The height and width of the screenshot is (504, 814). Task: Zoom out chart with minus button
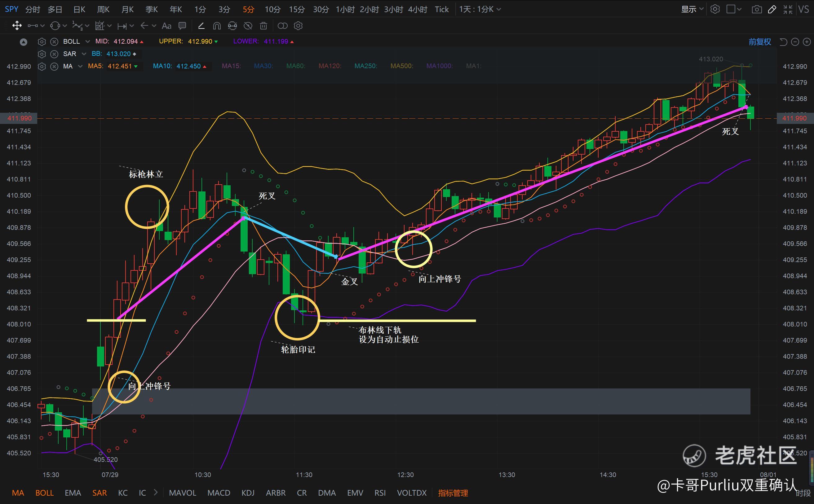coord(795,42)
